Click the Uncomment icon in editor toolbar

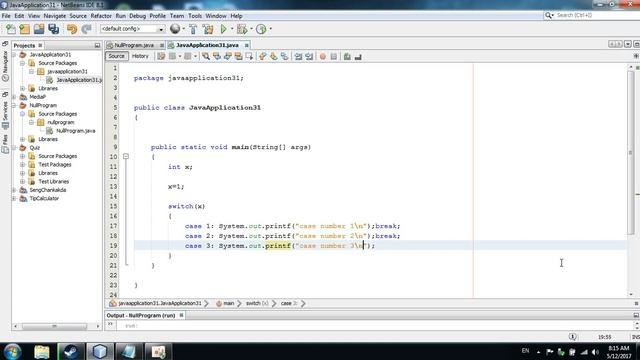358,57
